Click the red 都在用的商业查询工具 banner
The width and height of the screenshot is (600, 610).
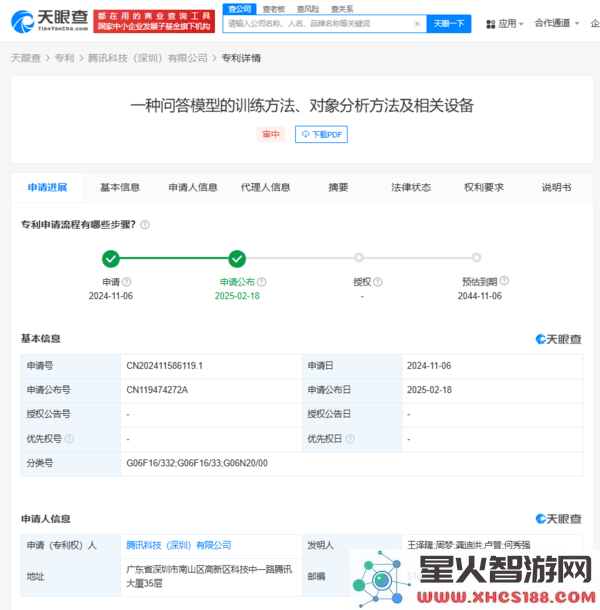coord(154,21)
